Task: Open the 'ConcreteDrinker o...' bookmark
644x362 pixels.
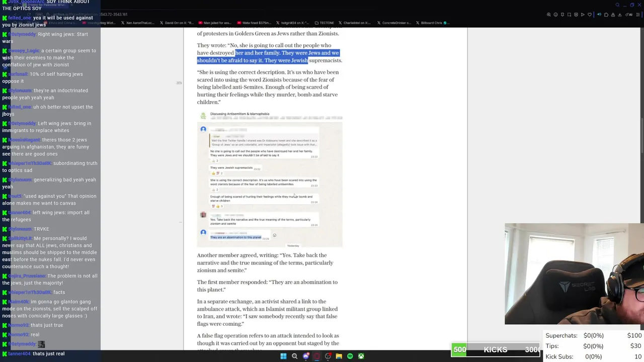Action: (393, 23)
